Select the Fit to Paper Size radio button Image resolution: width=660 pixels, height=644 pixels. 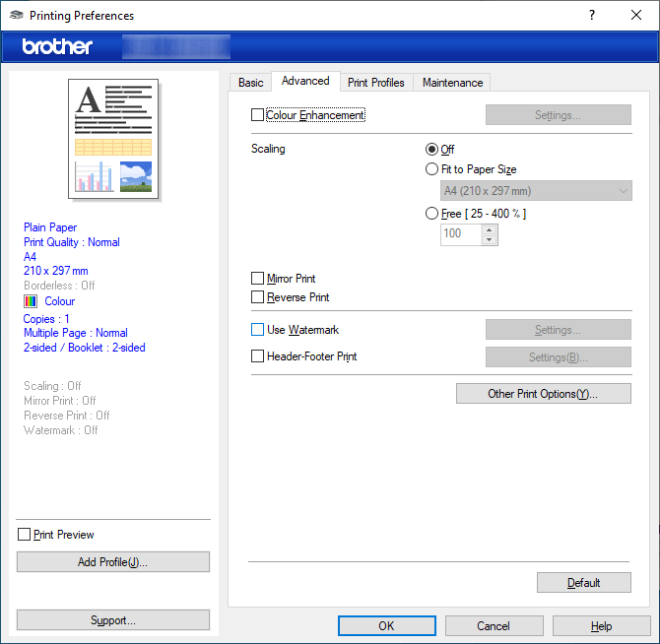click(x=431, y=169)
